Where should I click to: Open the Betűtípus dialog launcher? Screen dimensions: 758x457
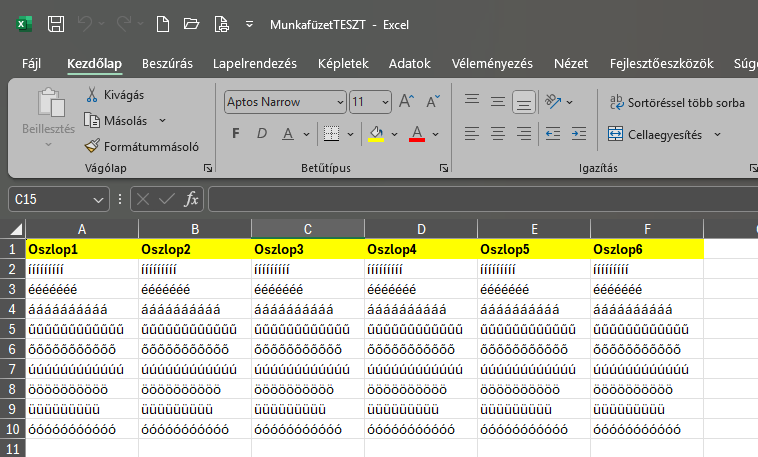(443, 168)
